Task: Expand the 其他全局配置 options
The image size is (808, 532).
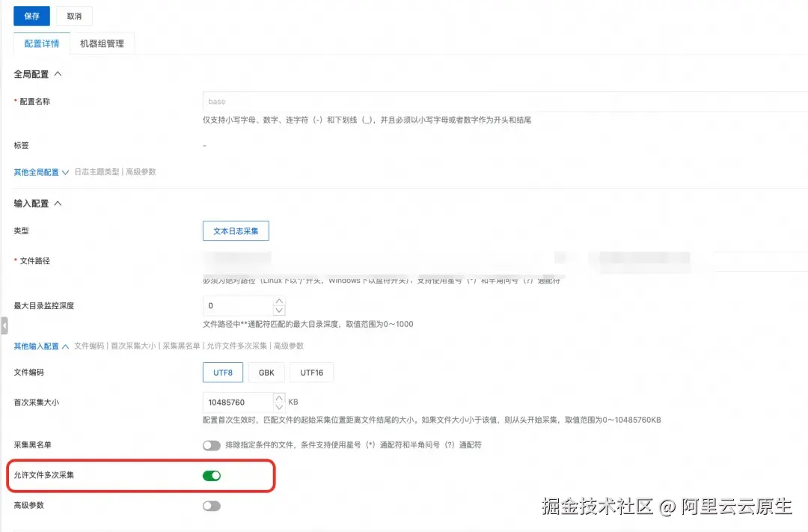Action: point(65,171)
